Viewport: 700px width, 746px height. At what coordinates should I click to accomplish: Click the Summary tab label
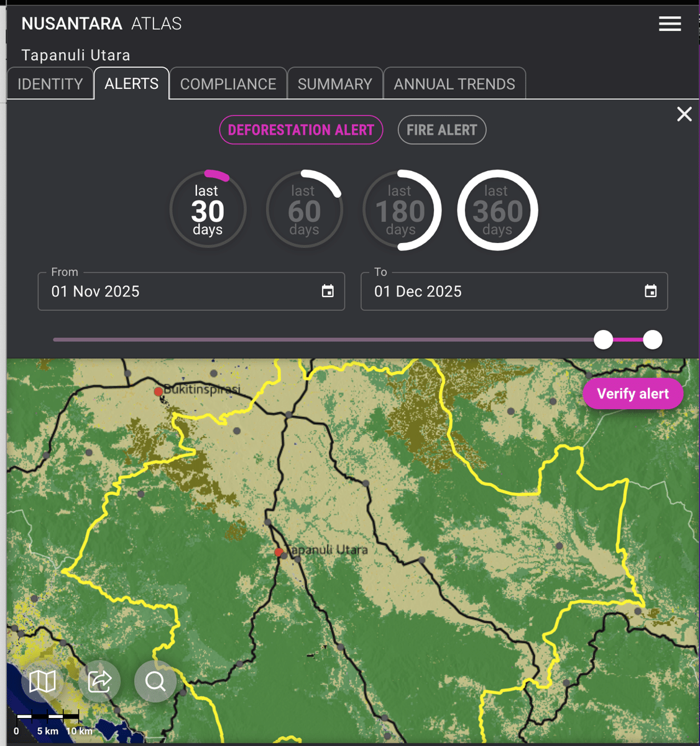point(334,83)
